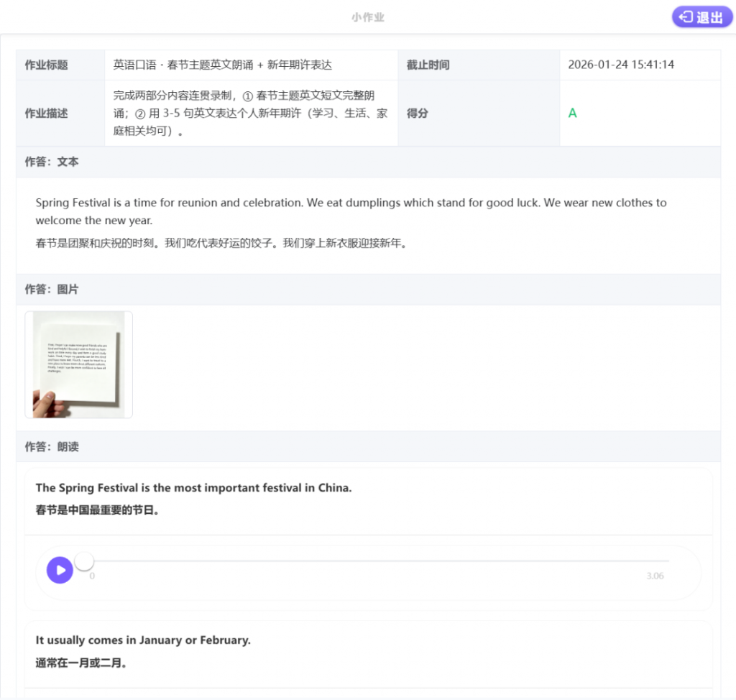Click the green score A grade
The image size is (736, 700).
572,113
